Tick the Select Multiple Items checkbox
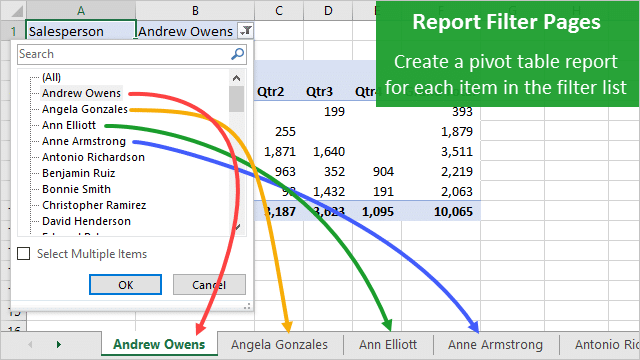 pyautogui.click(x=24, y=253)
